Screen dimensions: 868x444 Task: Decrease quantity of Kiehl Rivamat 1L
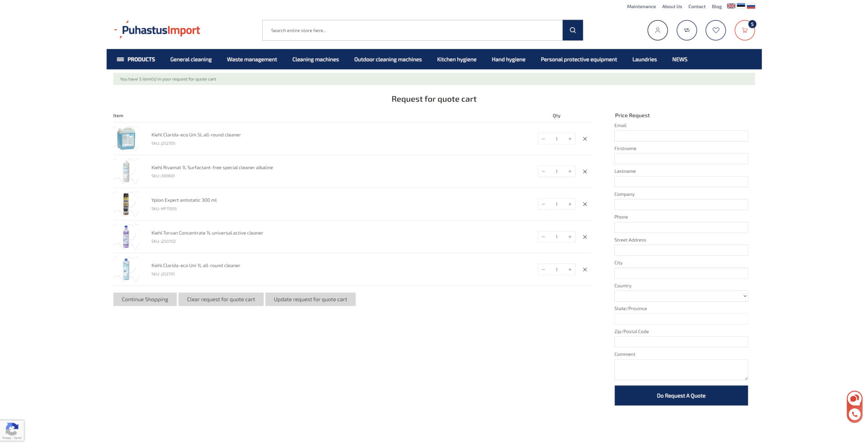point(543,171)
